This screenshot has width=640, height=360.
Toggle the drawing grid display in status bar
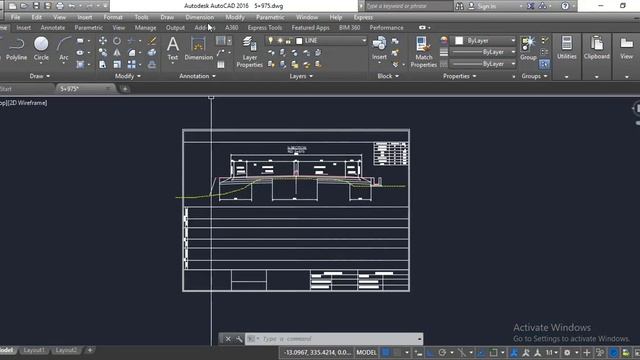click(386, 352)
